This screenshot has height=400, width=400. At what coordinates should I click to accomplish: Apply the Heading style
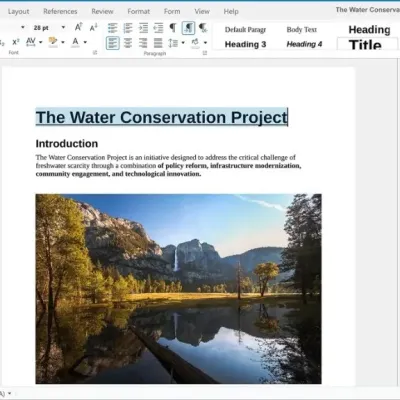(x=369, y=30)
